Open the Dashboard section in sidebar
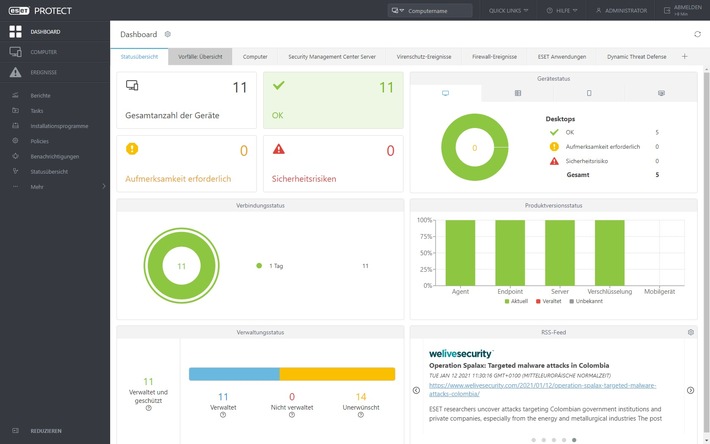Screen dimensions: 710x444 55,32
